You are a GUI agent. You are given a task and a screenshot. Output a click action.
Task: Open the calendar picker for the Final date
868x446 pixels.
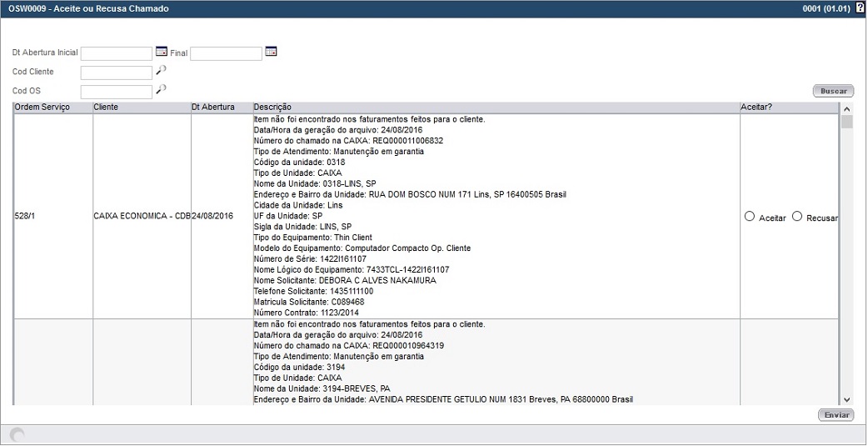coord(271,52)
